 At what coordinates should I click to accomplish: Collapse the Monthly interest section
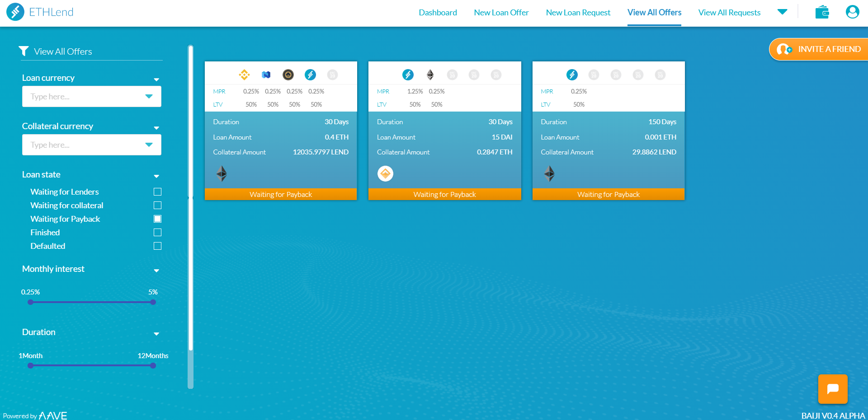point(156,270)
